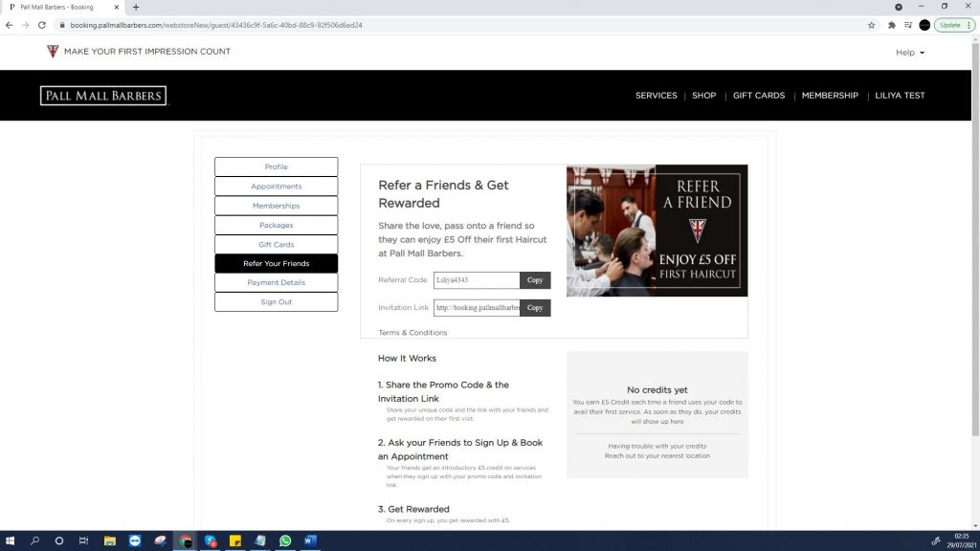980x551 pixels.
Task: Click the Referral Code text field
Action: tap(477, 280)
